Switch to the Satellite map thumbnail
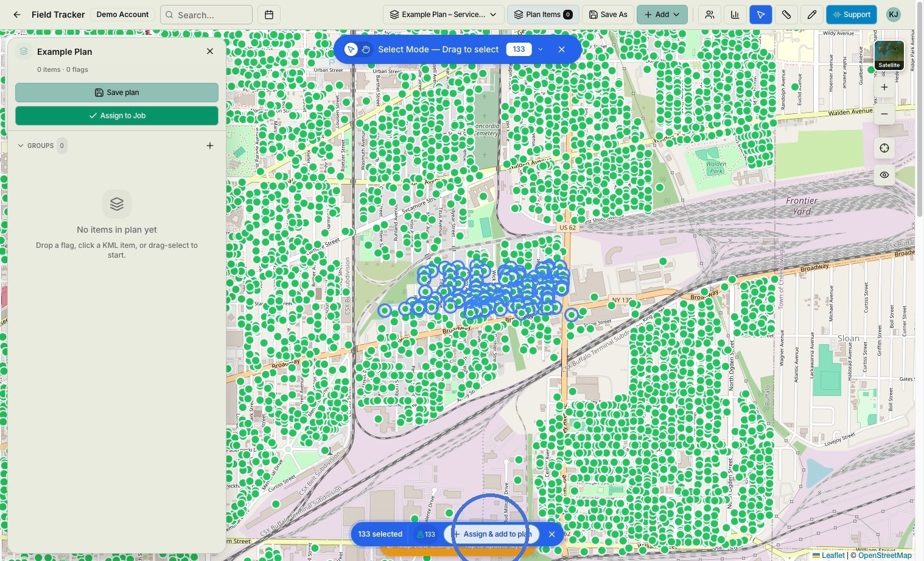This screenshot has width=924, height=561. coord(889,55)
